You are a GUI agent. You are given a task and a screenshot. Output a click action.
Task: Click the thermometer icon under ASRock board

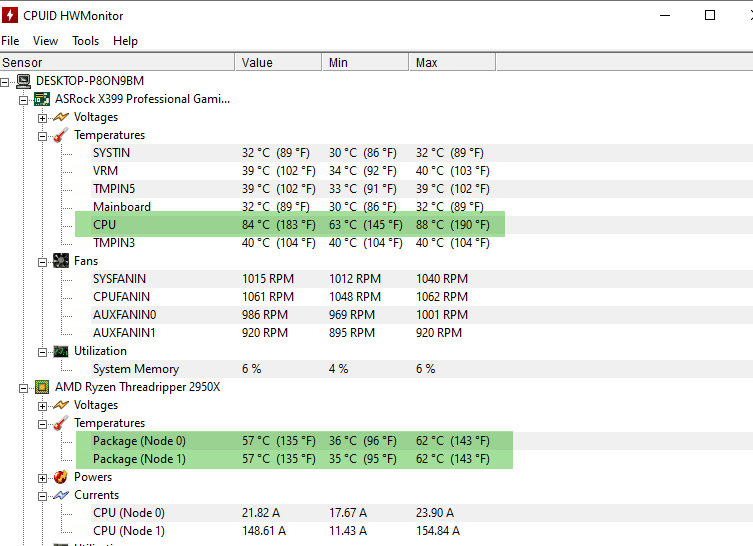[61, 135]
